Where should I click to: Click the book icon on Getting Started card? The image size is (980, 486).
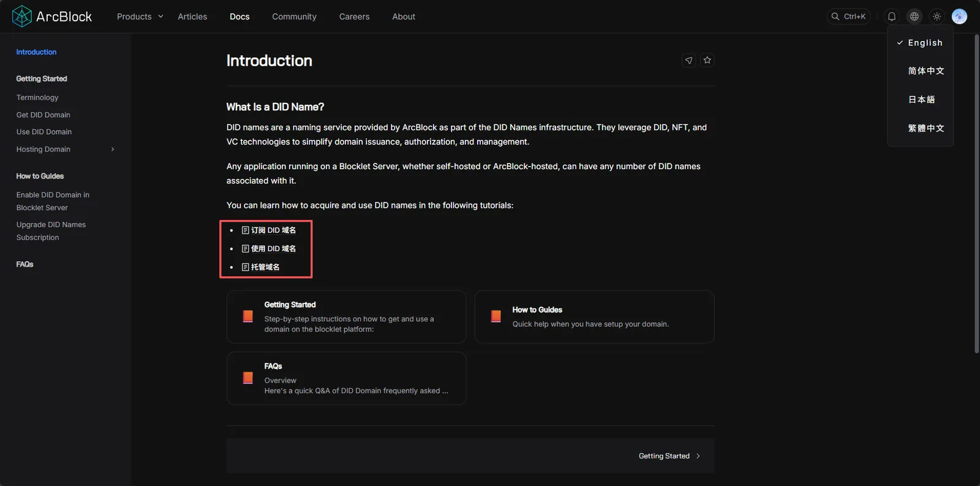[x=248, y=316]
